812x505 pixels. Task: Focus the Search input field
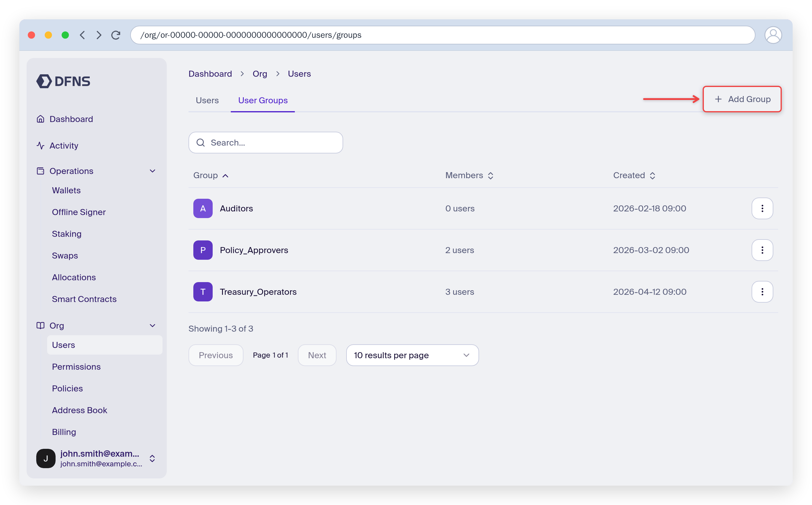(266, 143)
